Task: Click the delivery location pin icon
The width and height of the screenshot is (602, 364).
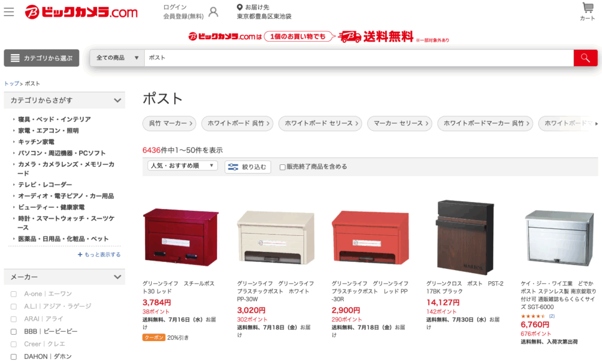Action: (x=240, y=7)
